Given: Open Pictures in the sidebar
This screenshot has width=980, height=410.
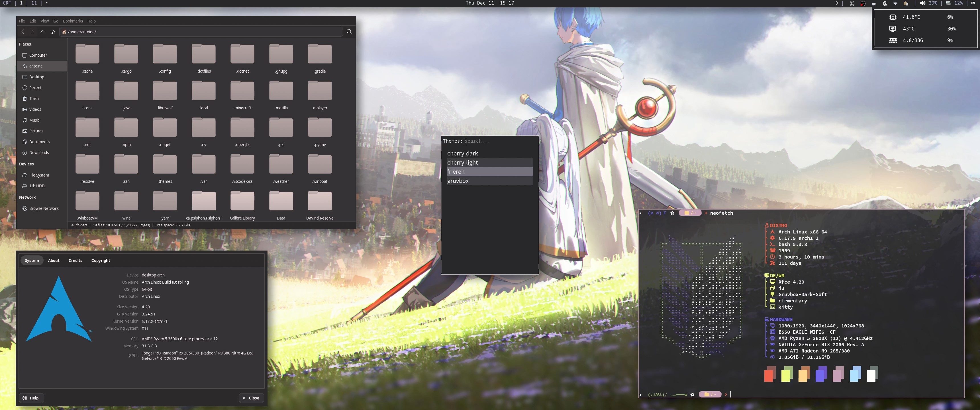Looking at the screenshot, I should pyautogui.click(x=42, y=131).
